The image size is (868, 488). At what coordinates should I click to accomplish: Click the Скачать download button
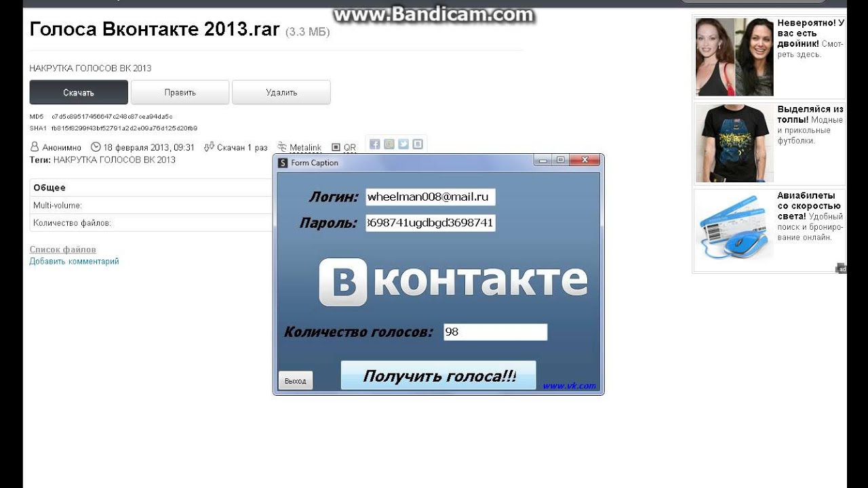click(79, 92)
